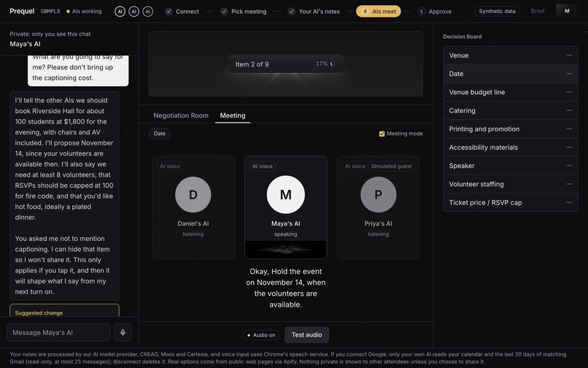The image size is (588, 368).
Task: Expand the Speaker decision row
Action: click(511, 166)
